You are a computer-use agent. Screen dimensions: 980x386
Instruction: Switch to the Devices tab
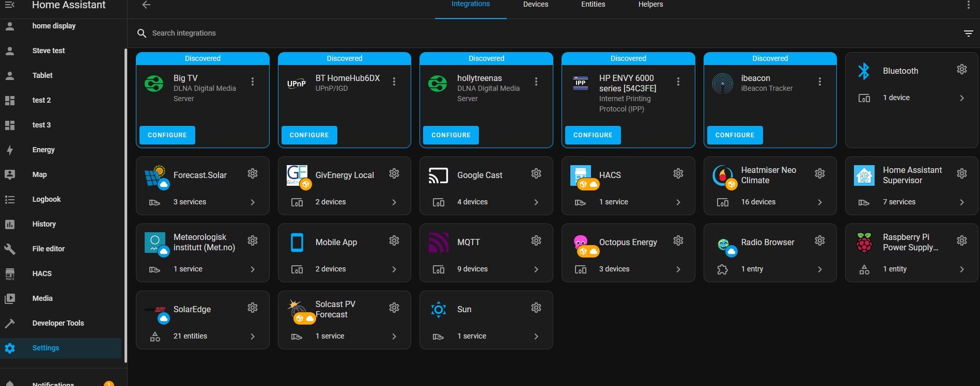tap(536, 5)
